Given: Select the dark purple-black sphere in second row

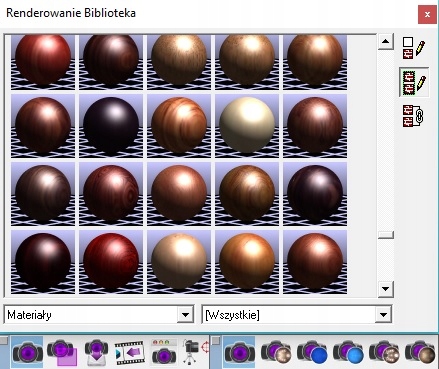Looking at the screenshot, I should (x=111, y=126).
